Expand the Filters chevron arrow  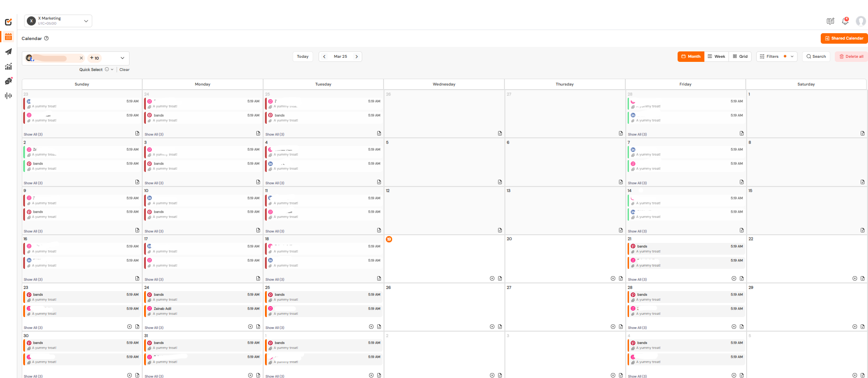(x=792, y=56)
